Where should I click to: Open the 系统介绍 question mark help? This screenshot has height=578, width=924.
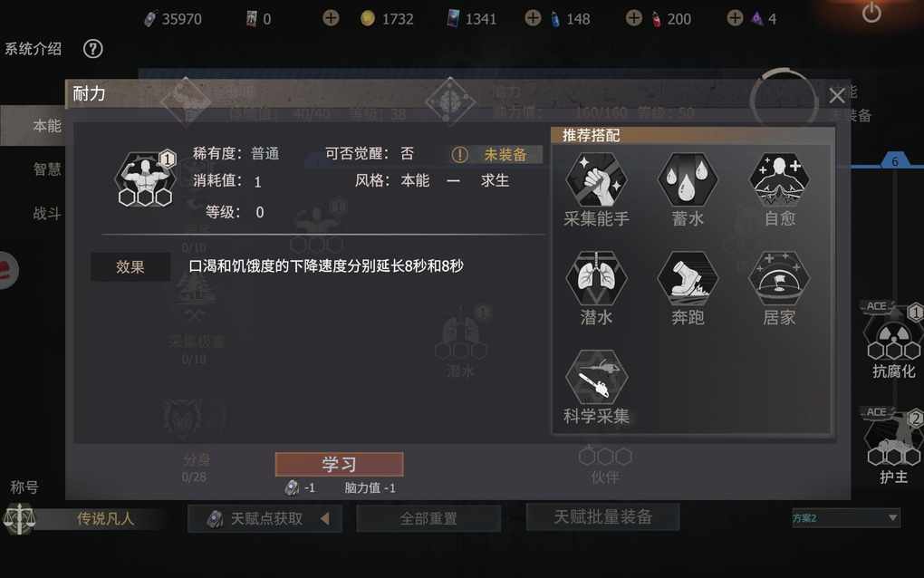coord(92,49)
